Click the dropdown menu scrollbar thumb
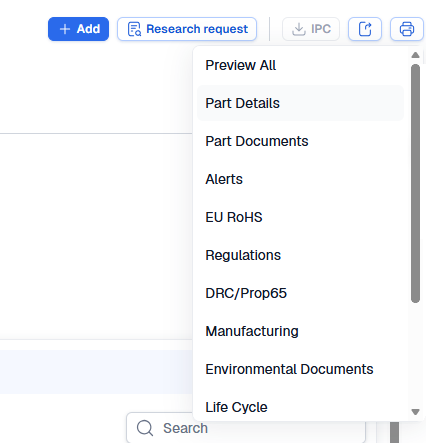 [415, 184]
